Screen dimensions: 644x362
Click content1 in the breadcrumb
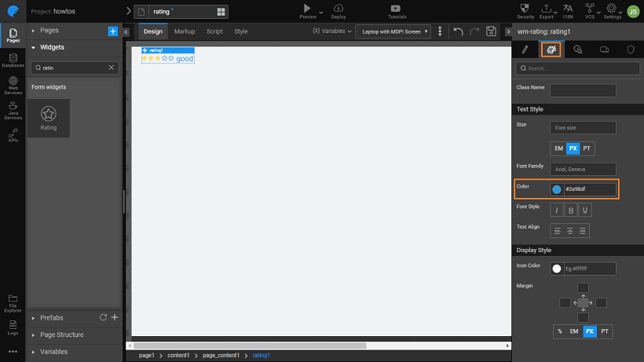pos(178,356)
